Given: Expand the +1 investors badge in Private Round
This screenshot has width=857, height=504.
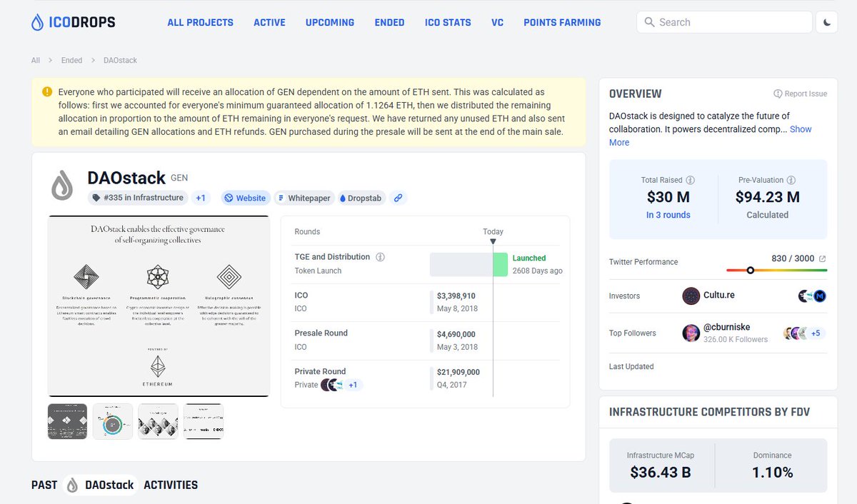Looking at the screenshot, I should click(x=354, y=385).
